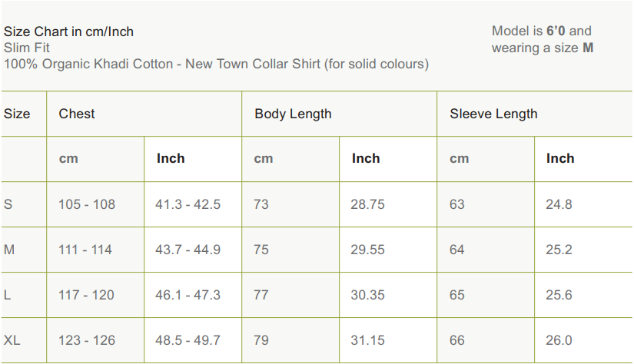Click the Size Chart in cm/Inch title

pos(69,31)
